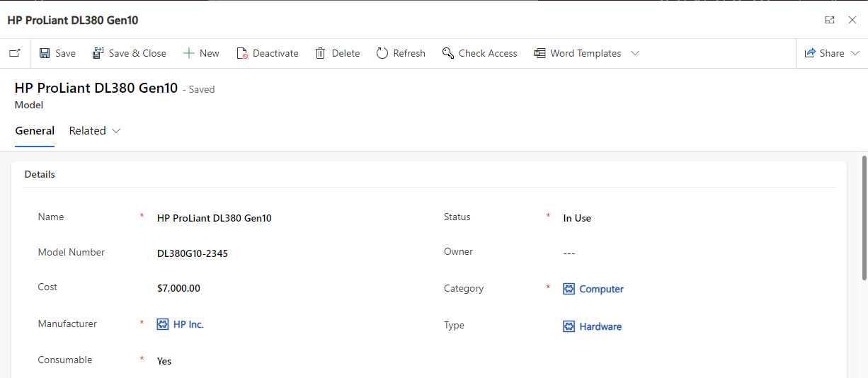Click the expand dialog icon at top right
The height and width of the screenshot is (378, 868).
click(x=830, y=20)
